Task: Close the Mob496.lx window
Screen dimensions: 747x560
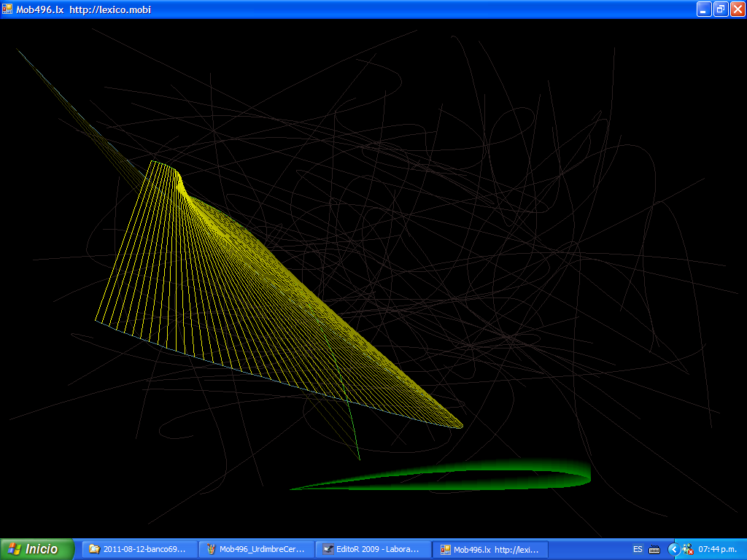Action: click(x=738, y=9)
